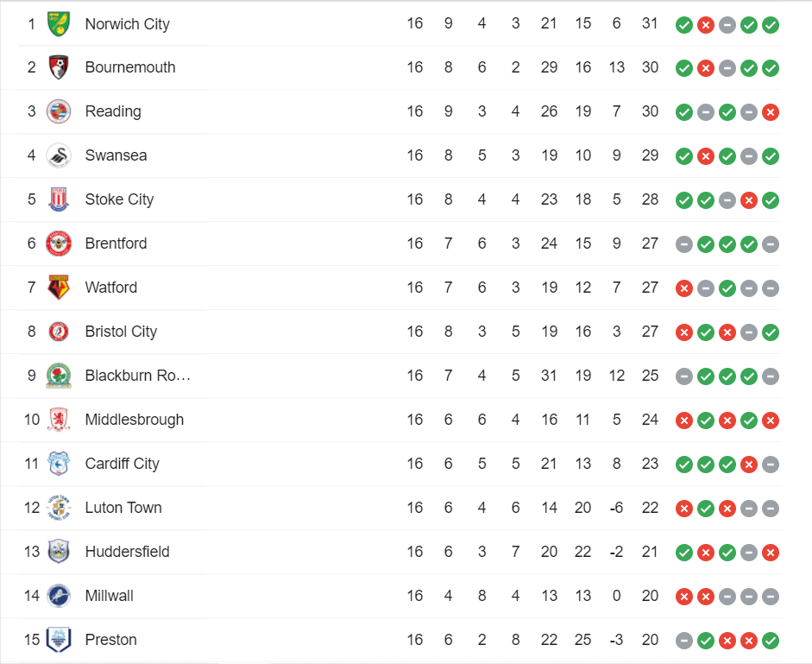Click Bristol City row points value 27
The height and width of the screenshot is (664, 812).
pyautogui.click(x=650, y=332)
